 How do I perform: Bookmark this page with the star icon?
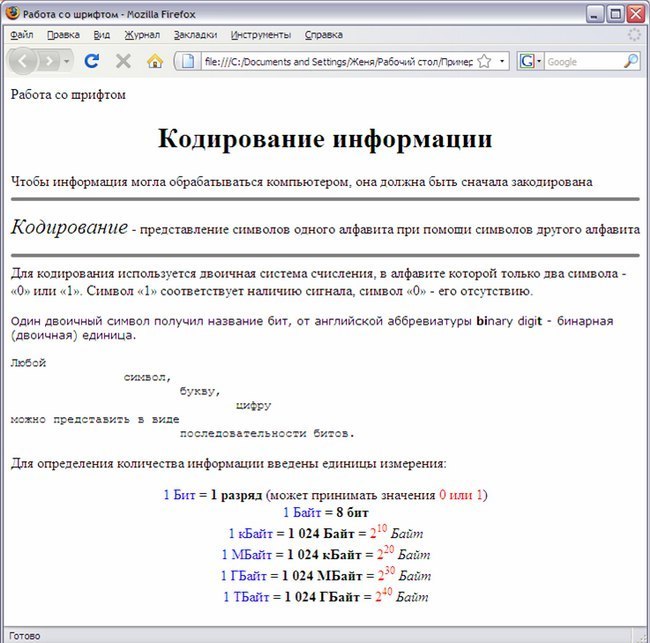click(484, 61)
